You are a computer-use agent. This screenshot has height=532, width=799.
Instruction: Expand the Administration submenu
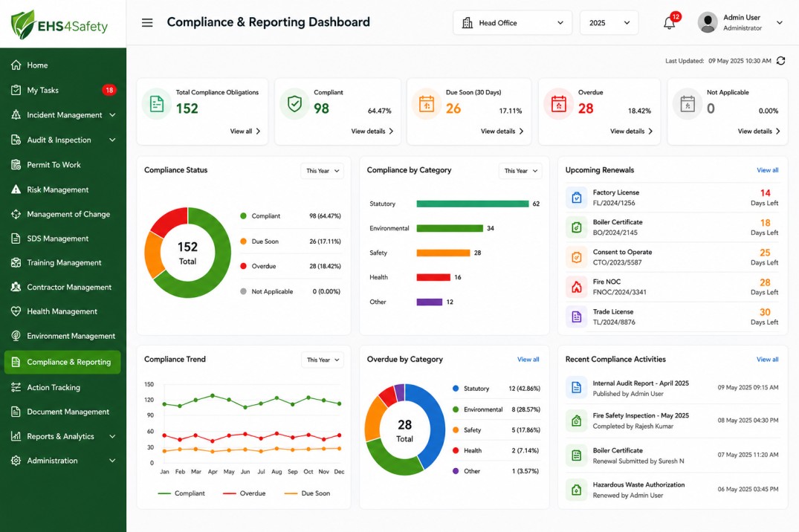pos(113,461)
